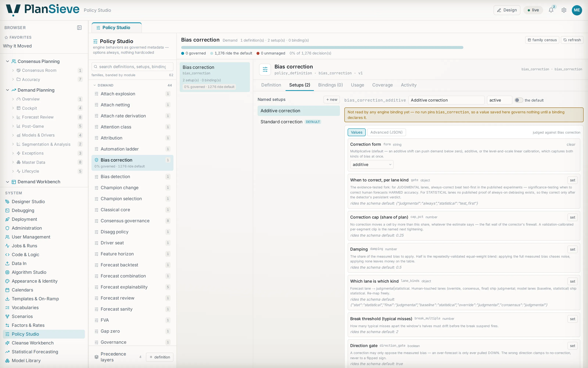Open the settings gear in header
This screenshot has height=368, width=588.
click(564, 10)
